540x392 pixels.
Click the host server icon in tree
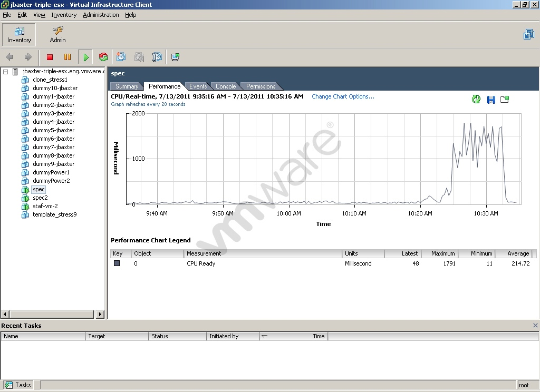[x=15, y=72]
